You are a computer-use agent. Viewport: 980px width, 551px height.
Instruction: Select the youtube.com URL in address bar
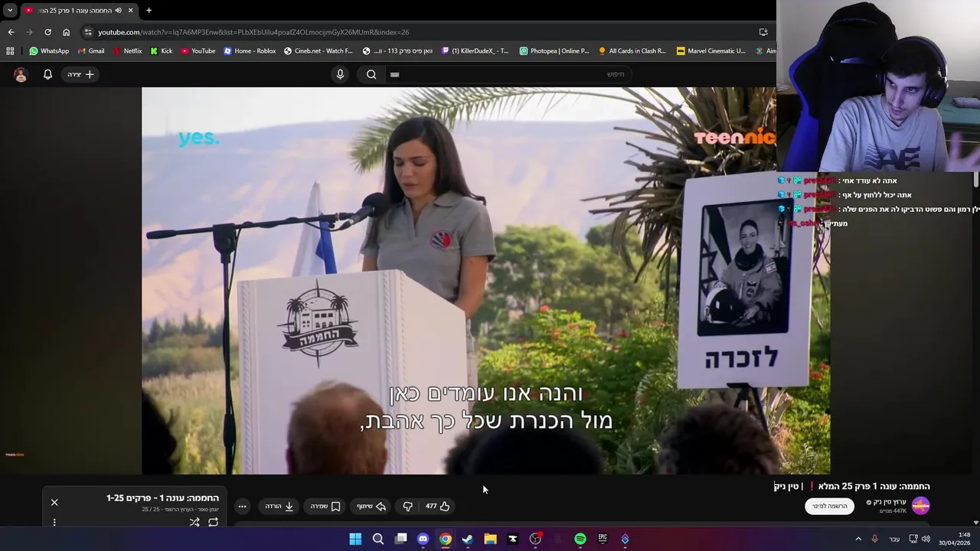(253, 32)
